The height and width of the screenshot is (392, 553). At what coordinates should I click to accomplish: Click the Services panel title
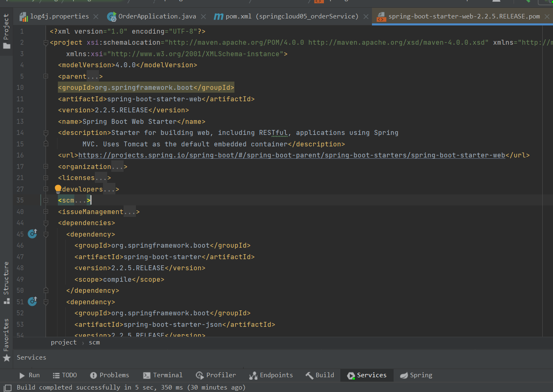click(x=31, y=358)
